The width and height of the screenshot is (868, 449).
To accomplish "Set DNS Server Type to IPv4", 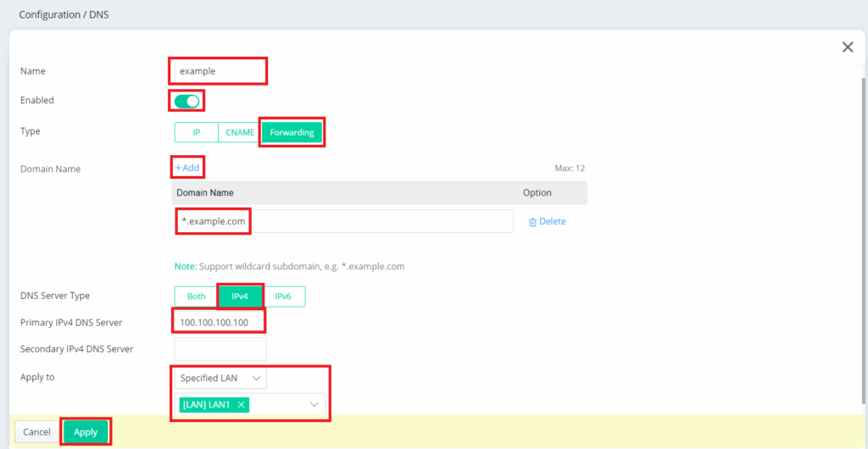I will pos(240,297).
